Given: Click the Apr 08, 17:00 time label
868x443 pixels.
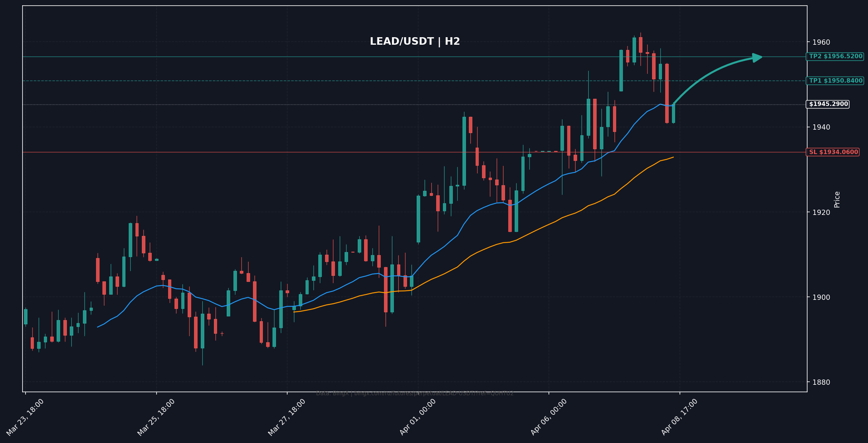Looking at the screenshot, I should [x=680, y=417].
